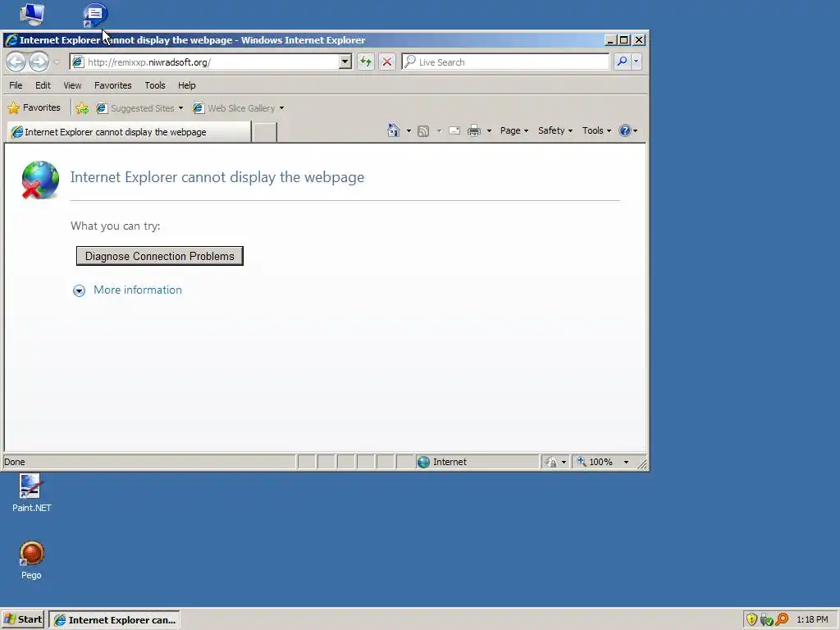Screen dimensions: 840x630
Task: Select Internet Explorer taskbar button
Action: (x=115, y=620)
